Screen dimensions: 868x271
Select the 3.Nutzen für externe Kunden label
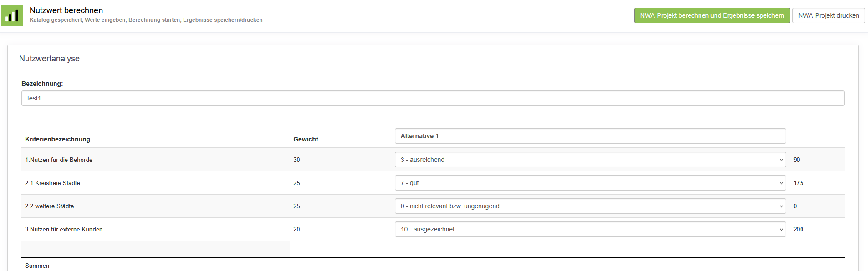point(64,229)
